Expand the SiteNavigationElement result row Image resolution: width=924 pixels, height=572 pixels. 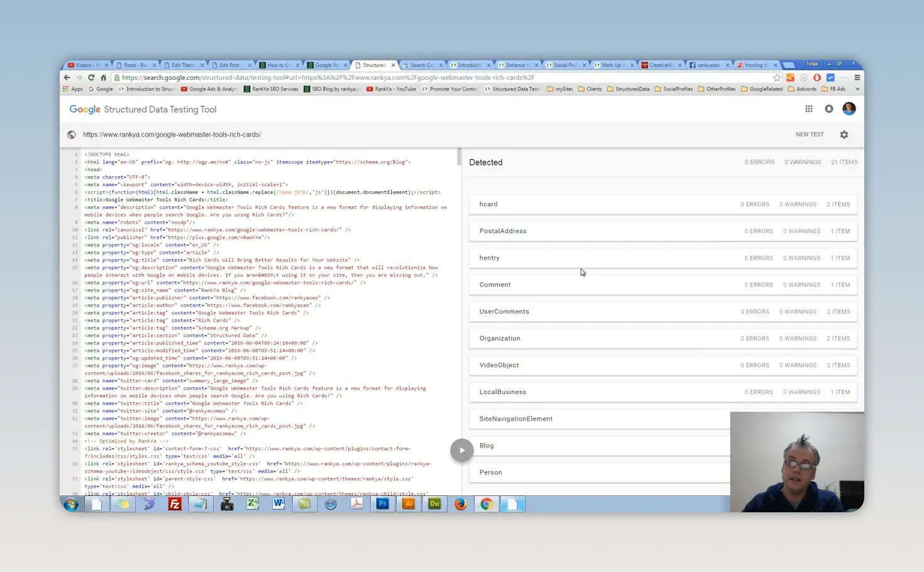pyautogui.click(x=600, y=419)
